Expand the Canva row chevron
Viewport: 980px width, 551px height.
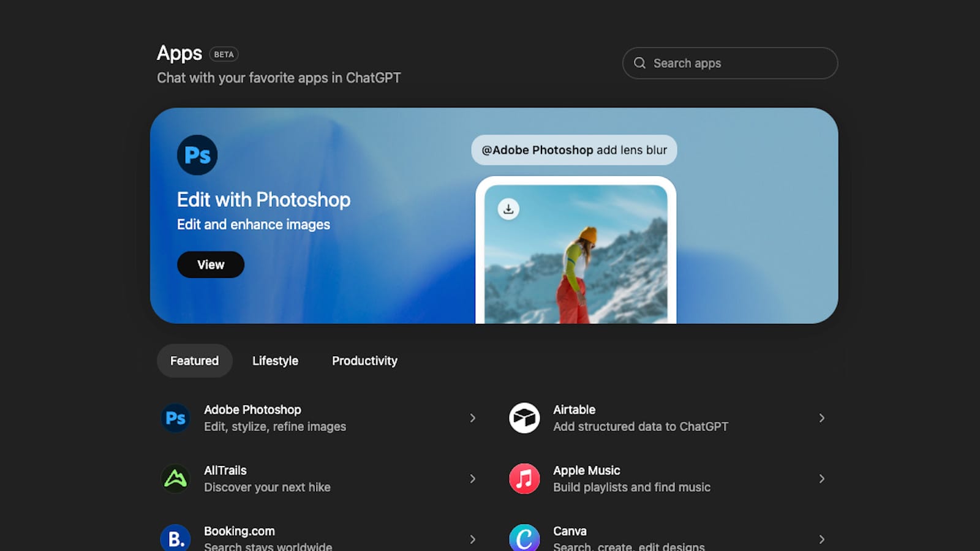[x=822, y=539]
